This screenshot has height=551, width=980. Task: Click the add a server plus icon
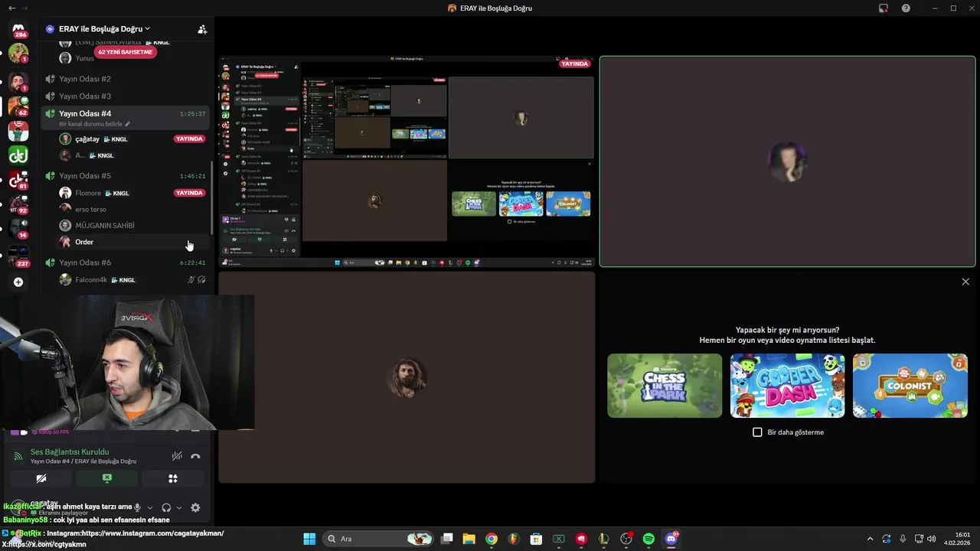18,282
